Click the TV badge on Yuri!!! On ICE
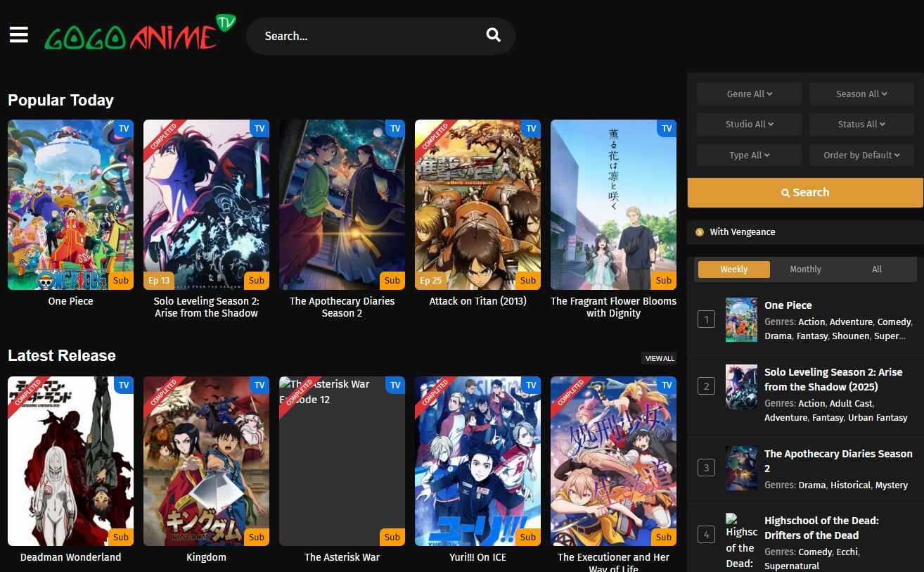This screenshot has height=572, width=924. (531, 385)
